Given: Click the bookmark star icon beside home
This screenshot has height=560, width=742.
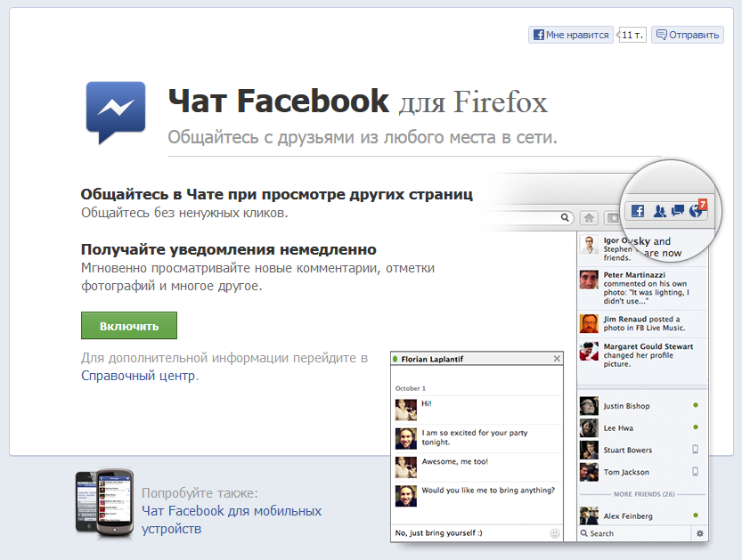Looking at the screenshot, I should click(x=613, y=218).
